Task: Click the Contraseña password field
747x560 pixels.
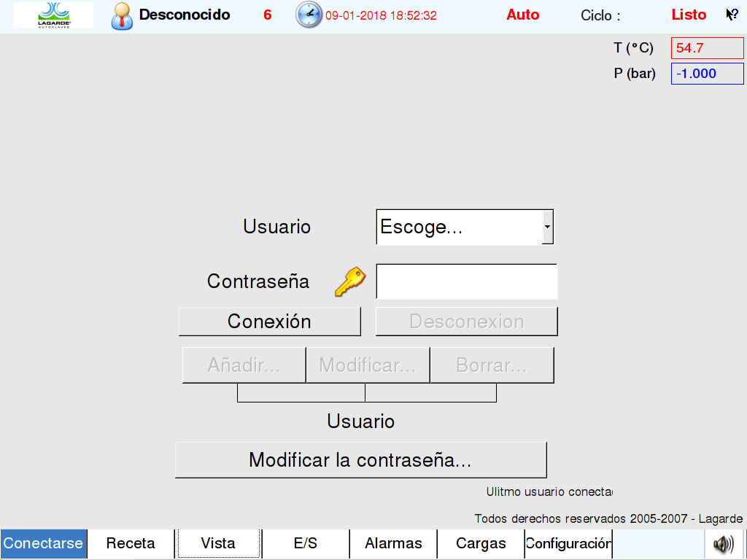Action: point(466,281)
